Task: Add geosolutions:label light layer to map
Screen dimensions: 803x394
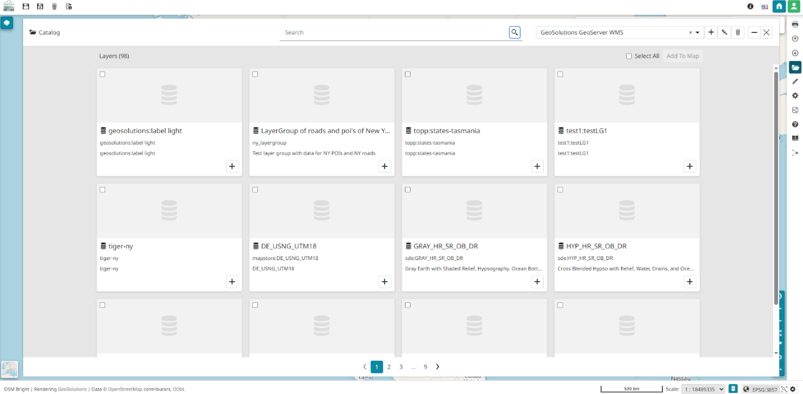Action: [x=232, y=167]
